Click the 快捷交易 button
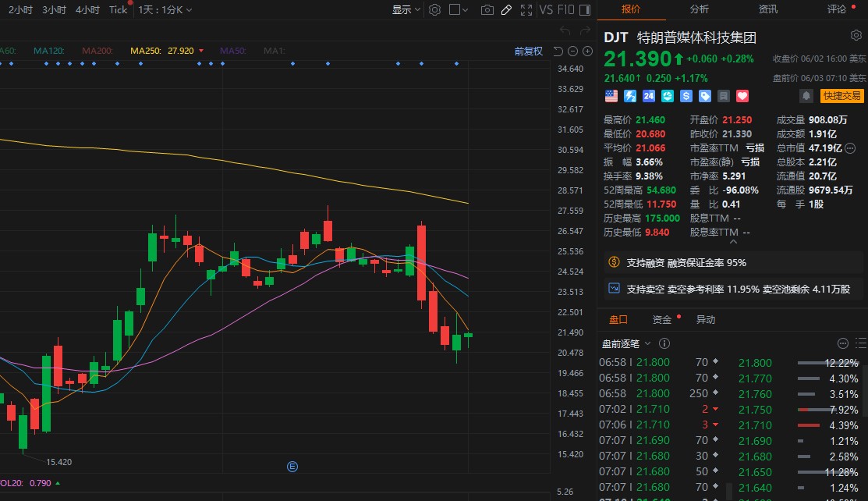868x501 pixels. point(842,95)
